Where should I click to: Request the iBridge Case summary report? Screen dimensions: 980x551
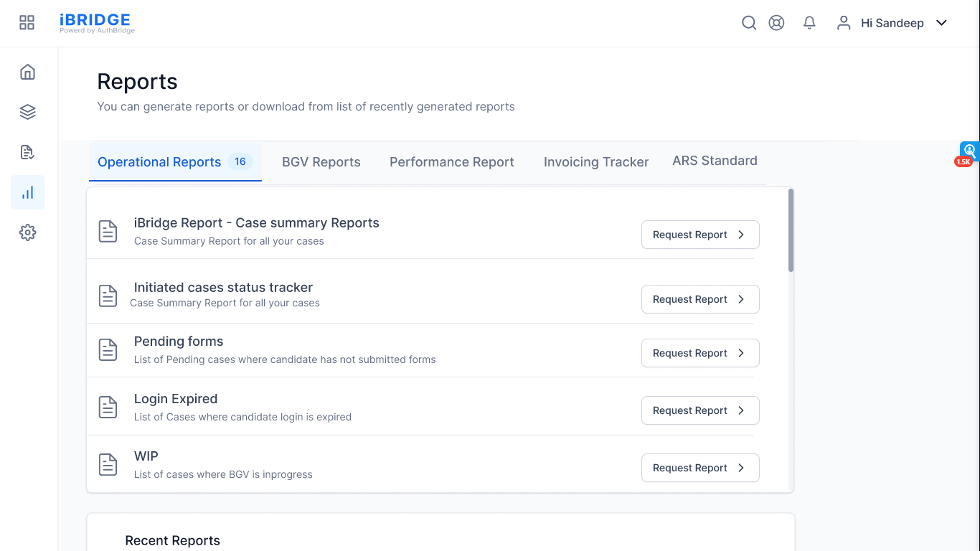(x=699, y=235)
